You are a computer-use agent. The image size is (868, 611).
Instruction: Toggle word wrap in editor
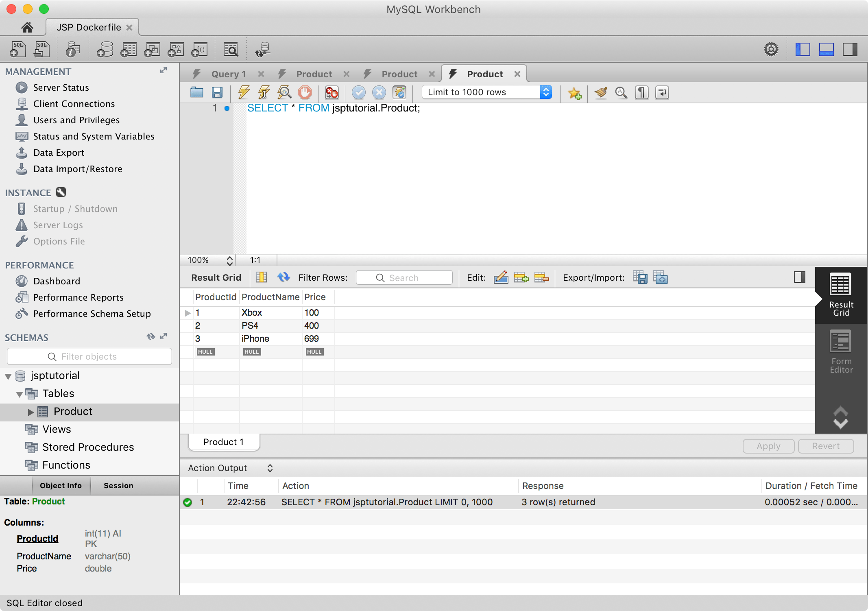click(x=662, y=92)
